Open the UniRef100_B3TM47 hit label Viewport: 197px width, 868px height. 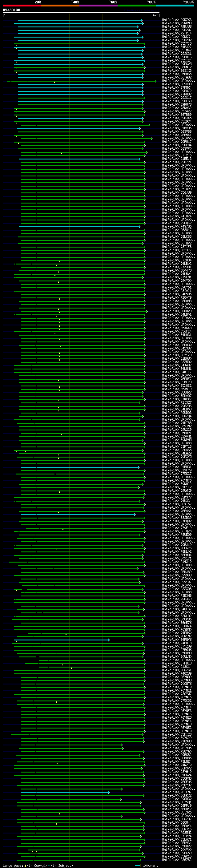[x=177, y=50]
